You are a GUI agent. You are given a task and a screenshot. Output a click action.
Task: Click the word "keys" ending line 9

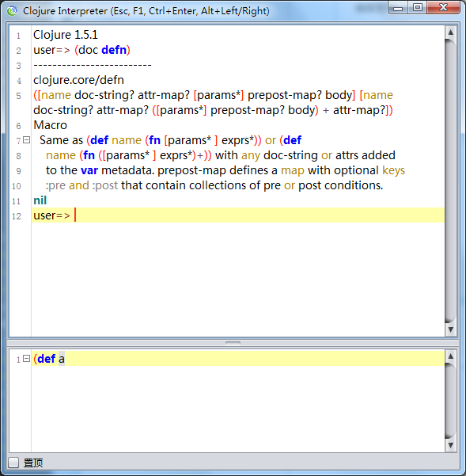point(393,170)
